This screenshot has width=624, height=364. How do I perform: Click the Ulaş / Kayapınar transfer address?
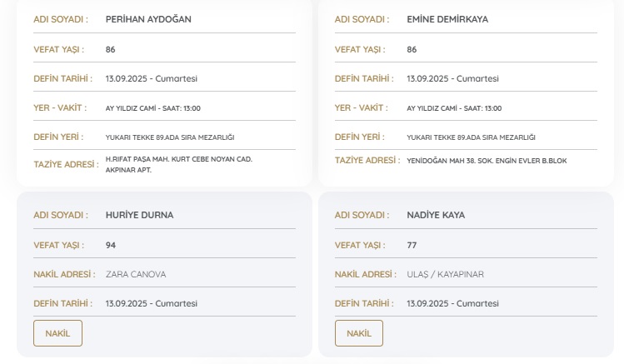[445, 274]
